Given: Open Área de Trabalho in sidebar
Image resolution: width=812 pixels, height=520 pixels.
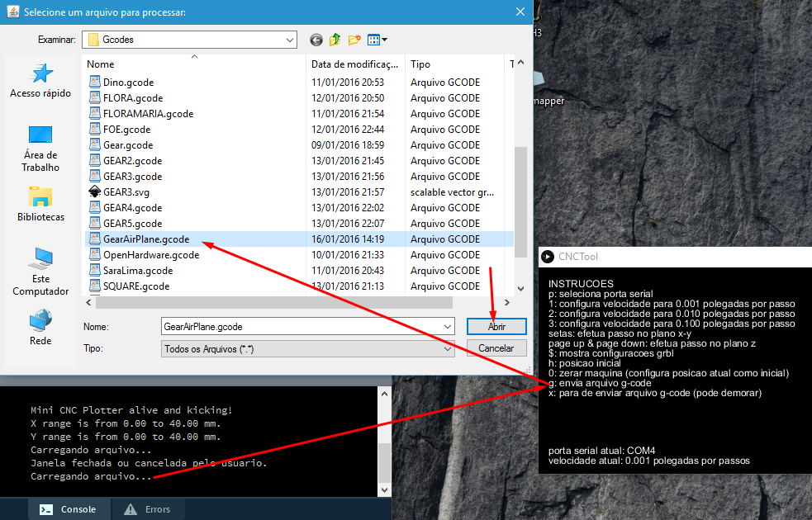Looking at the screenshot, I should click(40, 149).
